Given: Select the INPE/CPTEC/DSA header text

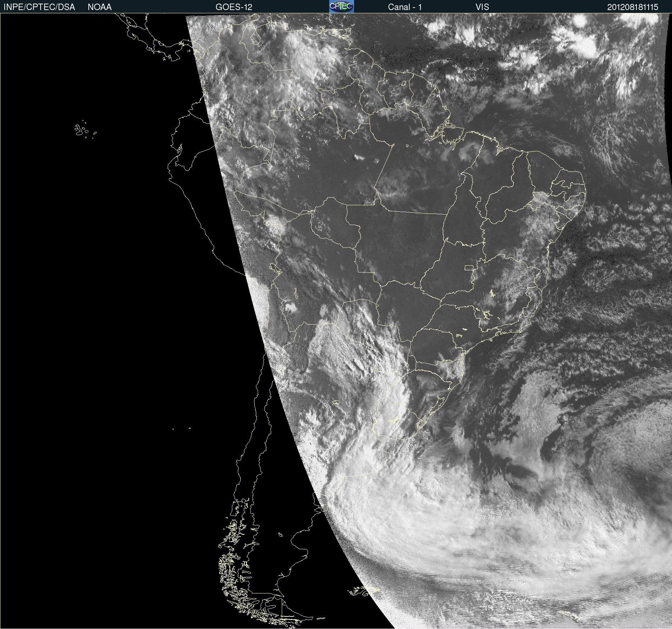Looking at the screenshot, I should [39, 7].
